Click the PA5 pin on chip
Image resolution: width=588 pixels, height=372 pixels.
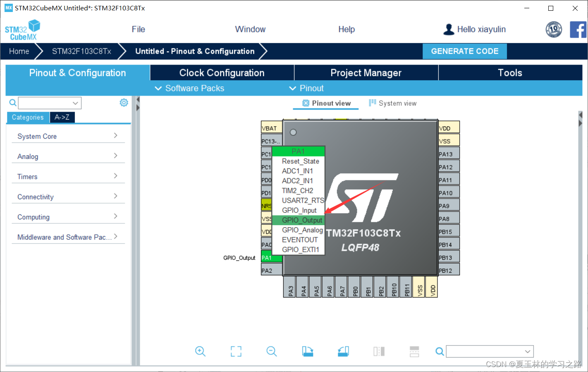pos(316,287)
